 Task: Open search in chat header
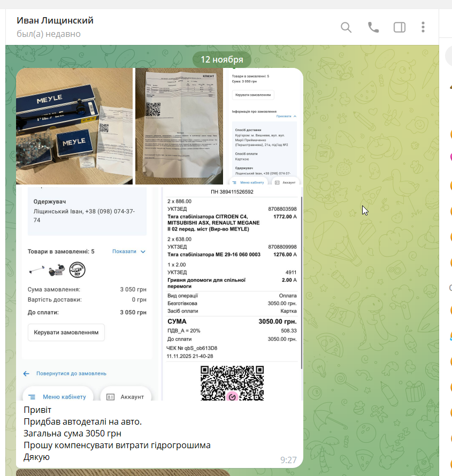(346, 27)
